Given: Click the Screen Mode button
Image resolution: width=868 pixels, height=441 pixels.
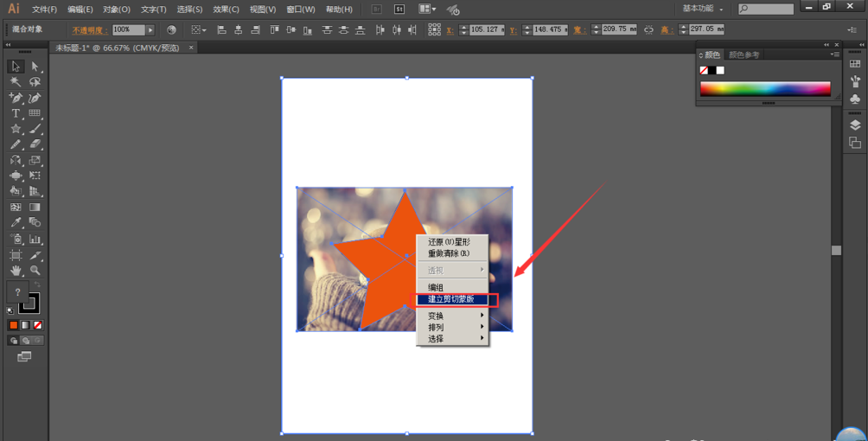Looking at the screenshot, I should (24, 357).
